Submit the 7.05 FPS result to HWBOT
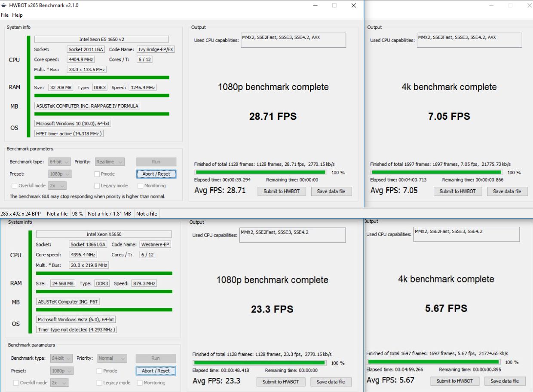 (x=457, y=191)
